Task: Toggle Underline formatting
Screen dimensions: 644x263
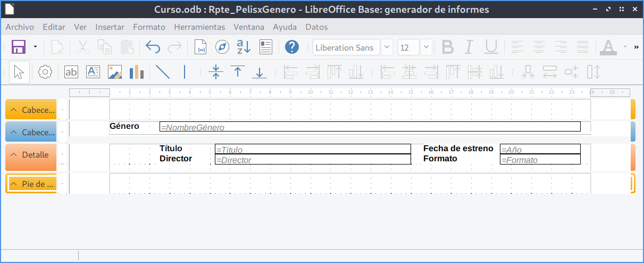Action: [x=491, y=47]
